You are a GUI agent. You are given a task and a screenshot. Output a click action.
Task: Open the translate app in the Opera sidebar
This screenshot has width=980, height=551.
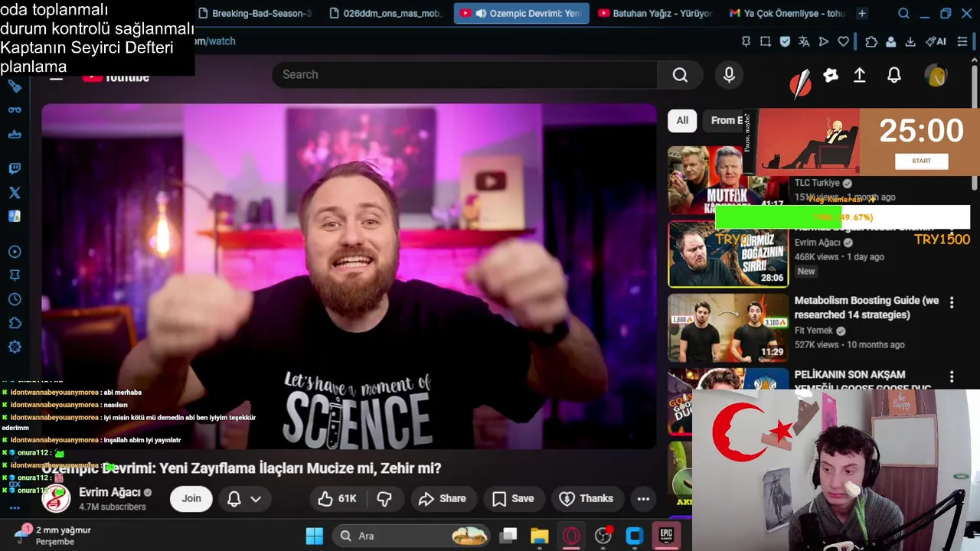(15, 217)
